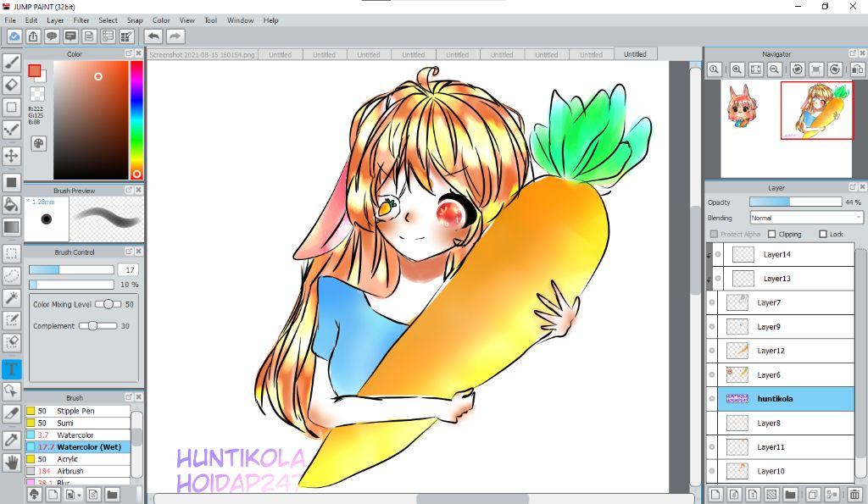Click the Undo arrow in toolbar
Viewport: 868px width, 504px height.
[153, 36]
